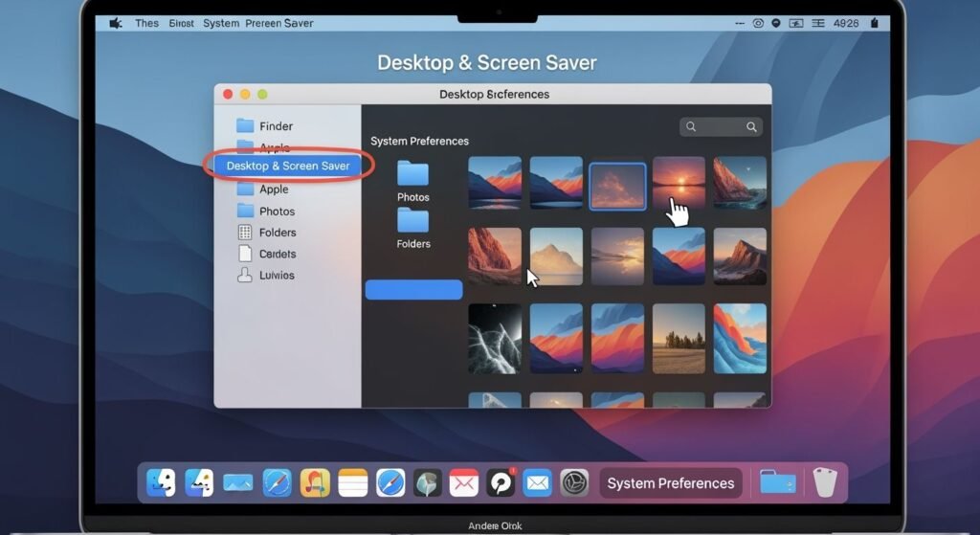Viewport: 980px width, 535px height.
Task: Choose the blue-outlined selected clouds wallpaper
Action: pyautogui.click(x=617, y=187)
